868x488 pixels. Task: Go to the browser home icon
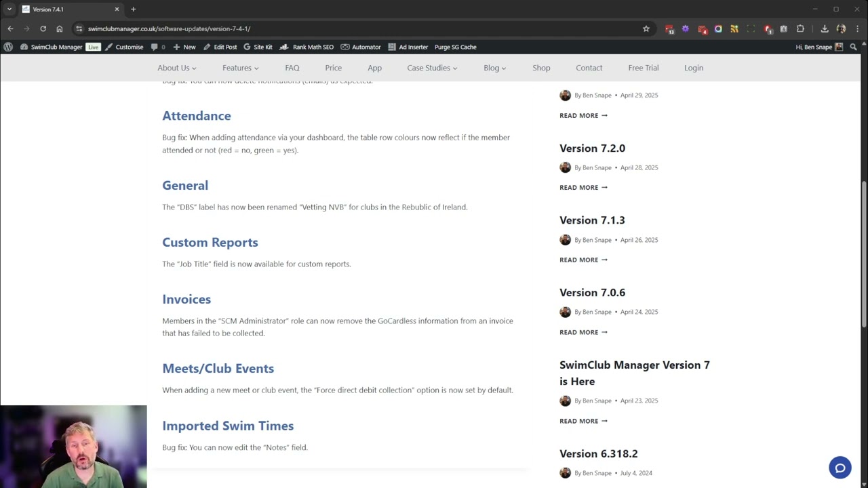(x=60, y=28)
